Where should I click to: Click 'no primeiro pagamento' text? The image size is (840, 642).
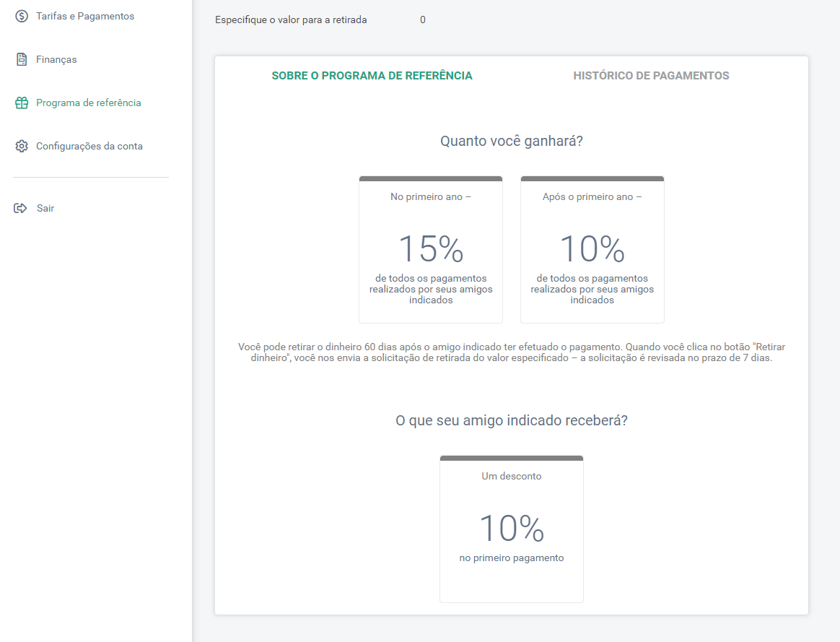512,558
